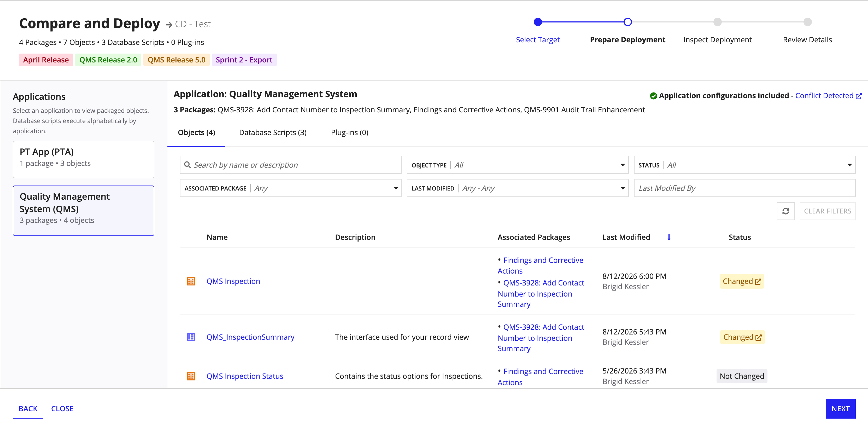Open the QMS Inspection object link
Image resolution: width=868 pixels, height=428 pixels.
[x=233, y=281]
